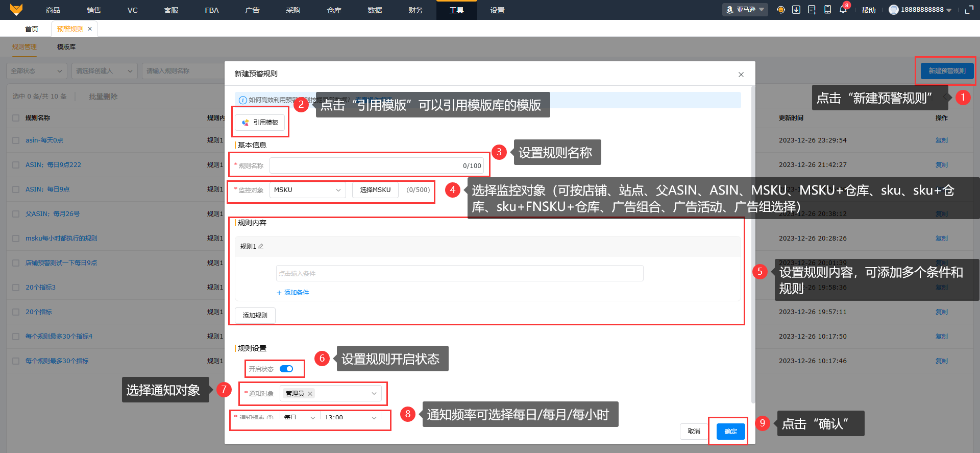Remove the 管理员 tag via its X
Image resolution: width=980 pixels, height=453 pixels.
(x=310, y=394)
